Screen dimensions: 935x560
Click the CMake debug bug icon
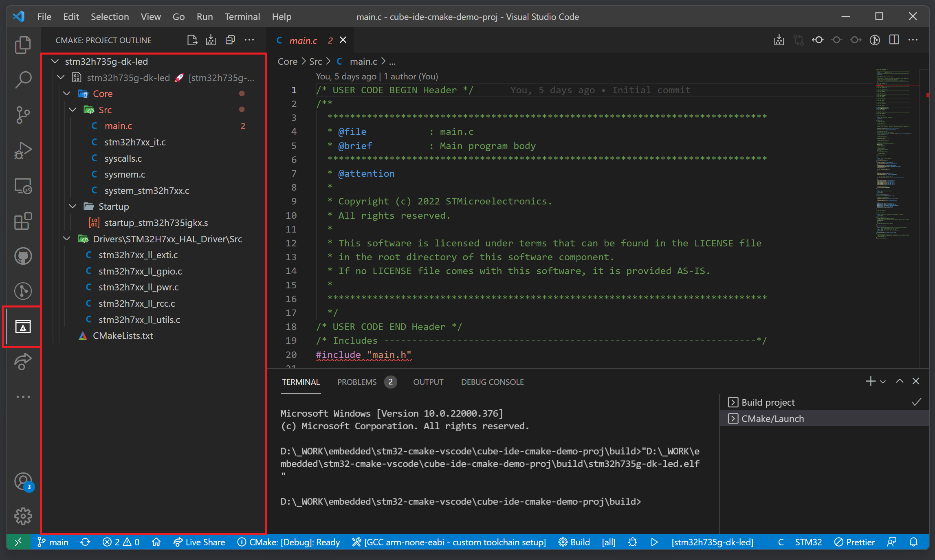(x=632, y=542)
